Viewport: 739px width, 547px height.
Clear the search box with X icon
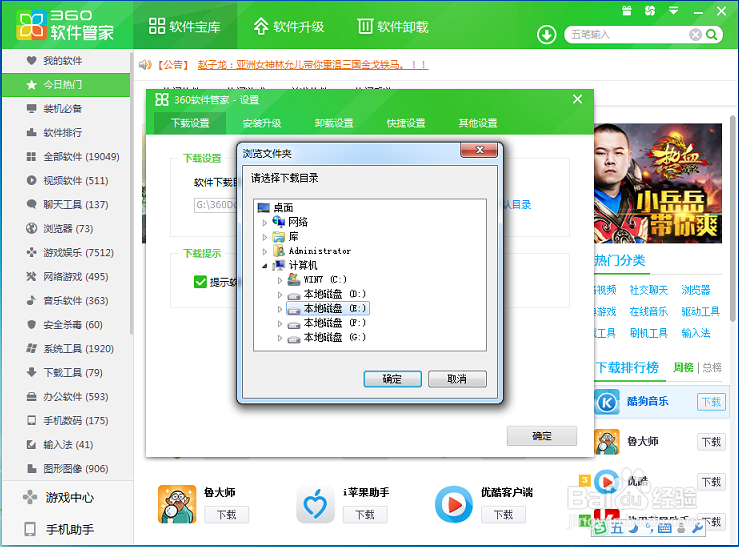pyautogui.click(x=695, y=34)
